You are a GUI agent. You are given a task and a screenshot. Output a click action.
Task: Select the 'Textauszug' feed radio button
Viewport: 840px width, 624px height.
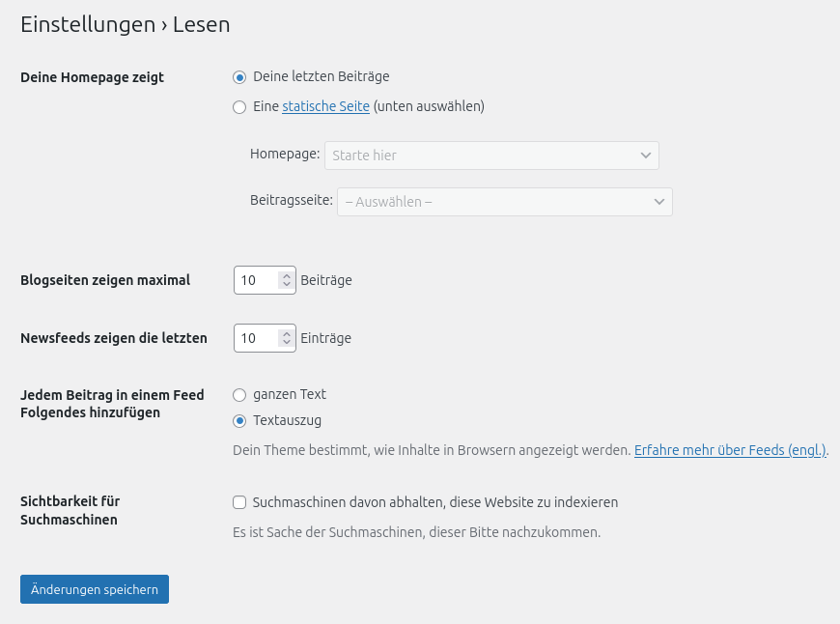point(239,421)
